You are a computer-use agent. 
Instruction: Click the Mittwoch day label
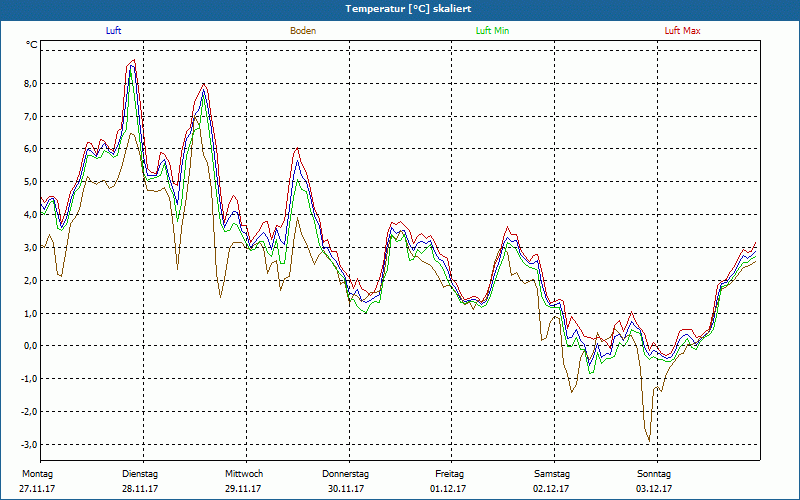tap(244, 474)
